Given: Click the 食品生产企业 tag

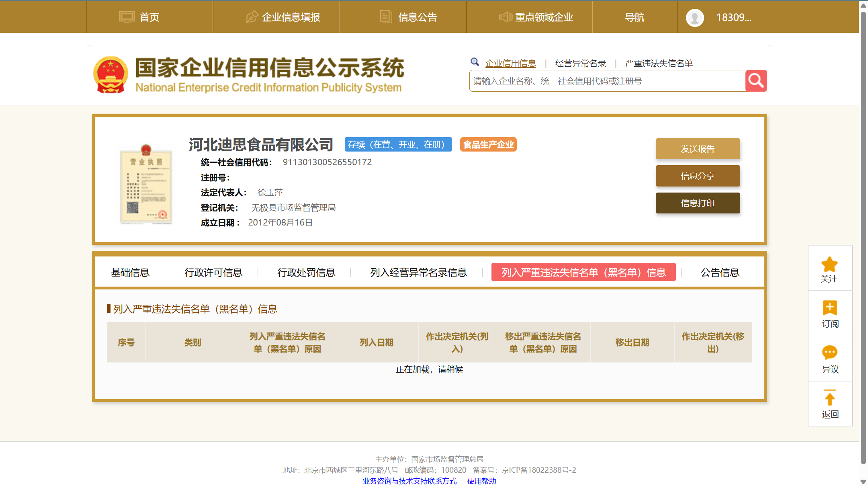Looking at the screenshot, I should pos(488,144).
